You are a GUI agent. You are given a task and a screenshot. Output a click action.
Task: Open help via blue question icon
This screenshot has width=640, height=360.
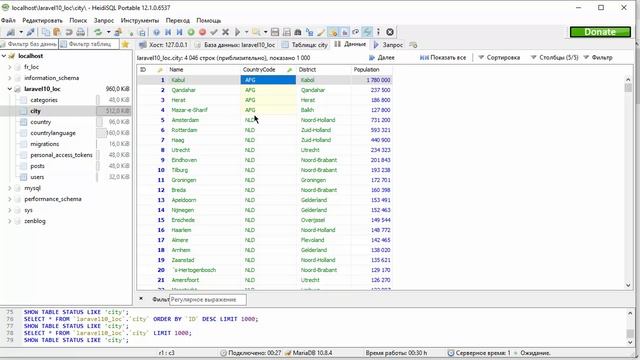[156, 32]
